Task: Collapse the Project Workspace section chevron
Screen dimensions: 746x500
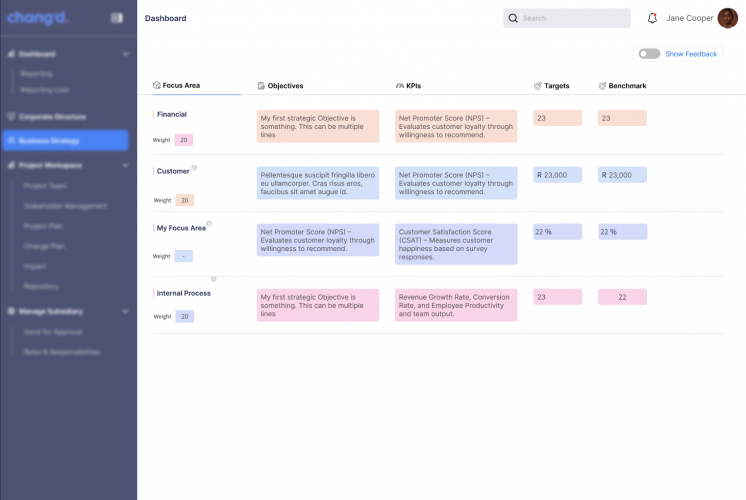Action: tap(125, 165)
